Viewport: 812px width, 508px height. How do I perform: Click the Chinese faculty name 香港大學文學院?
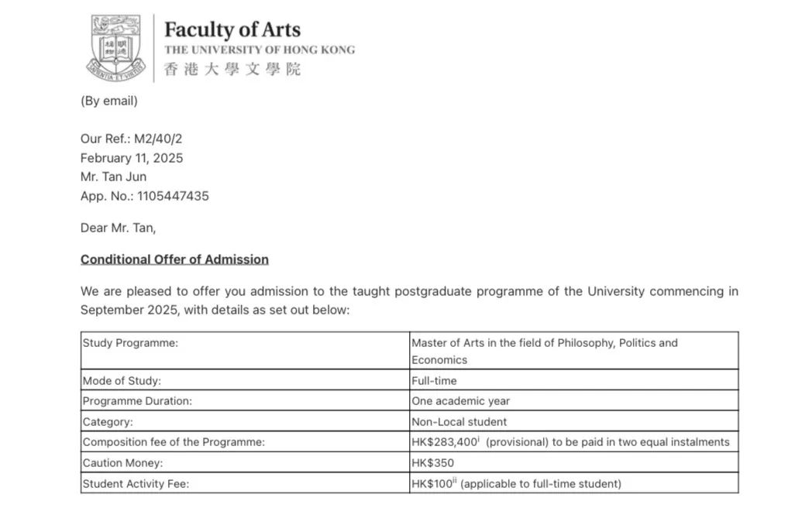pyautogui.click(x=232, y=69)
